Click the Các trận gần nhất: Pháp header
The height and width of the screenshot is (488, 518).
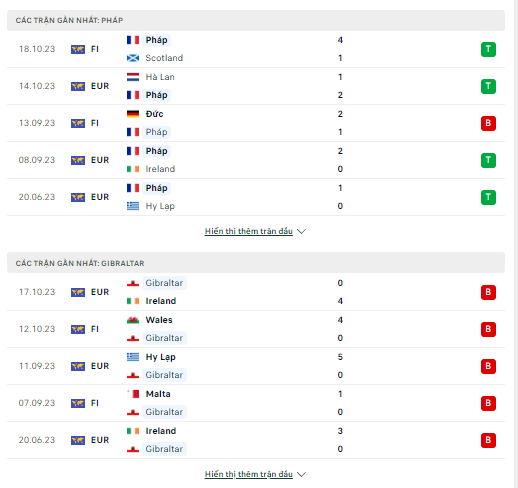[x=256, y=20]
